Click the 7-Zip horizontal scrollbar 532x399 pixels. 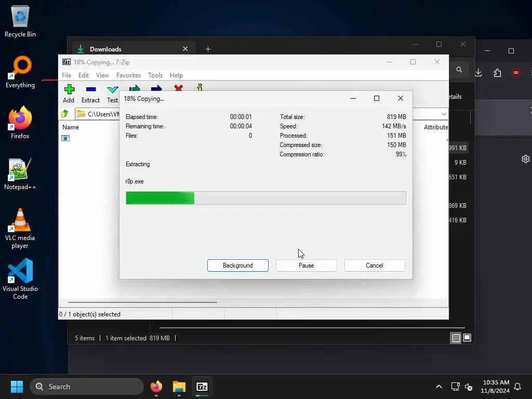pos(142,302)
